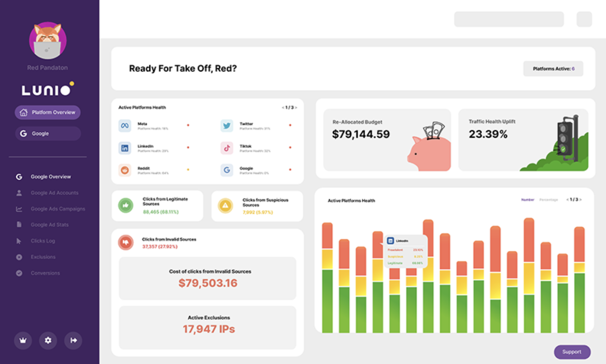Click the Google platform icon in health card

pos(227,170)
